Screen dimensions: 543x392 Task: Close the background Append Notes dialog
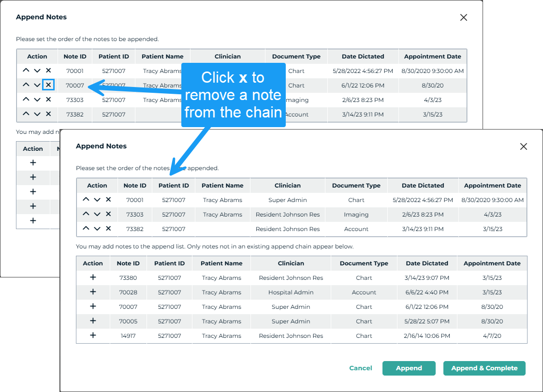(x=463, y=17)
